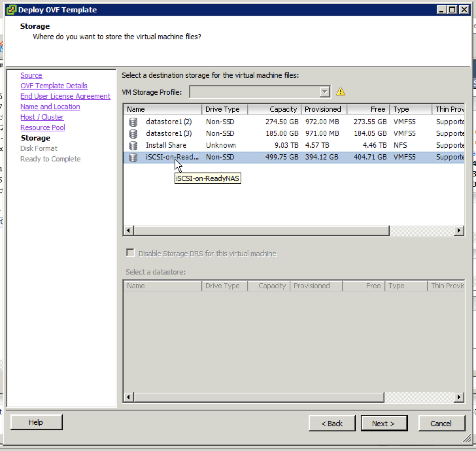
Task: Click the iSCSI-on-ReadyNAS datastore icon
Action: [133, 157]
